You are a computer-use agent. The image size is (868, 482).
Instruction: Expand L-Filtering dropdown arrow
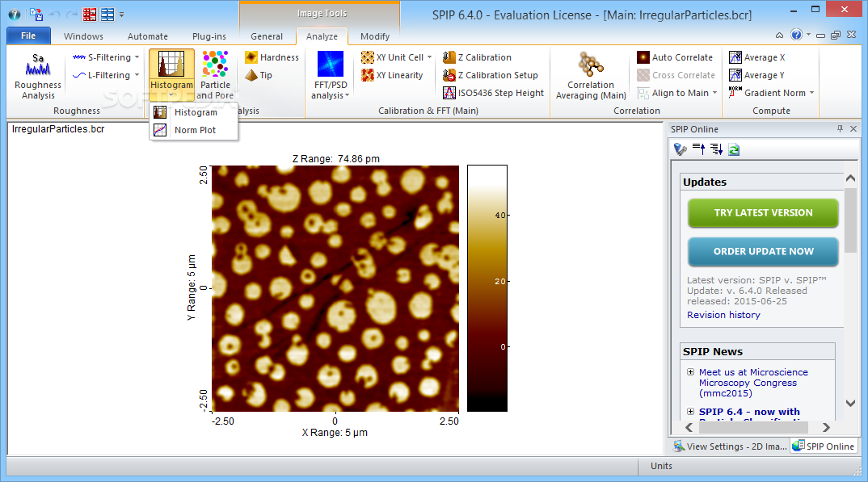(137, 75)
